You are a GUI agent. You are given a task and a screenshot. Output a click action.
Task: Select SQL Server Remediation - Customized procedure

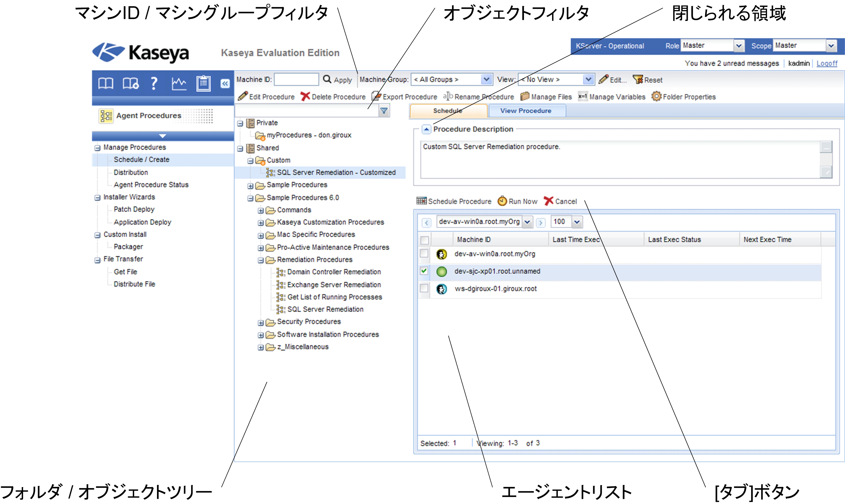pyautogui.click(x=336, y=173)
